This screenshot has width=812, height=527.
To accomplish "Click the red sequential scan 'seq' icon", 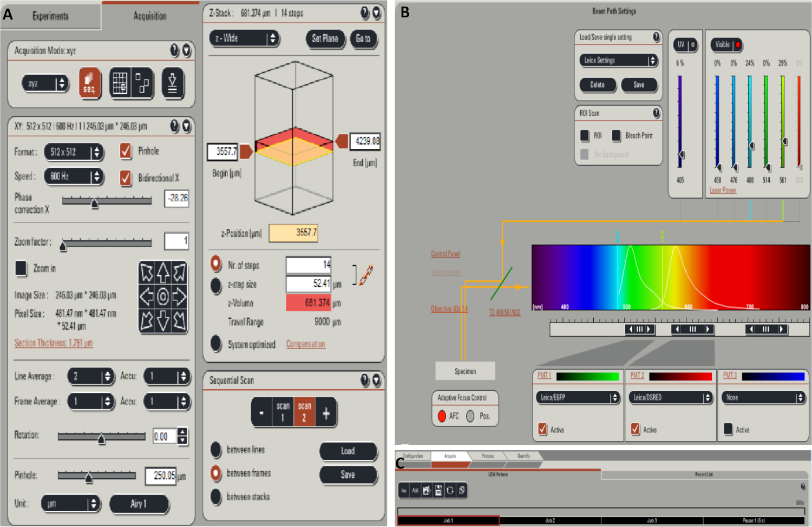I will coord(90,83).
